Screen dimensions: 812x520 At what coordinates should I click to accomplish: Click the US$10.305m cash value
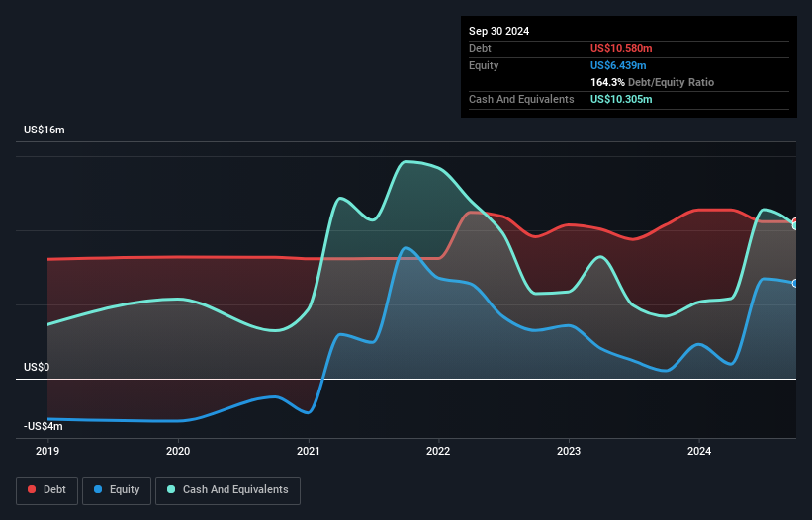click(x=621, y=99)
